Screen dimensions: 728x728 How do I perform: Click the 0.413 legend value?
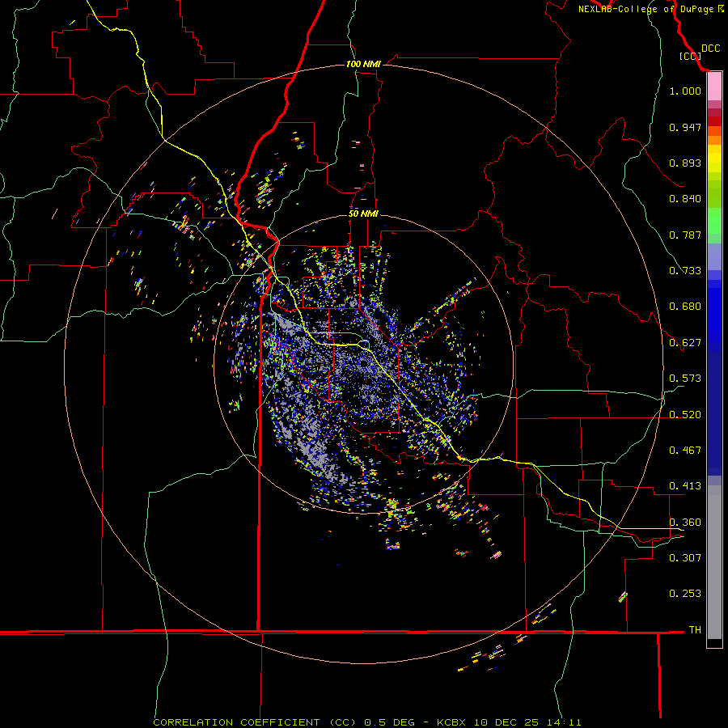[x=685, y=486]
